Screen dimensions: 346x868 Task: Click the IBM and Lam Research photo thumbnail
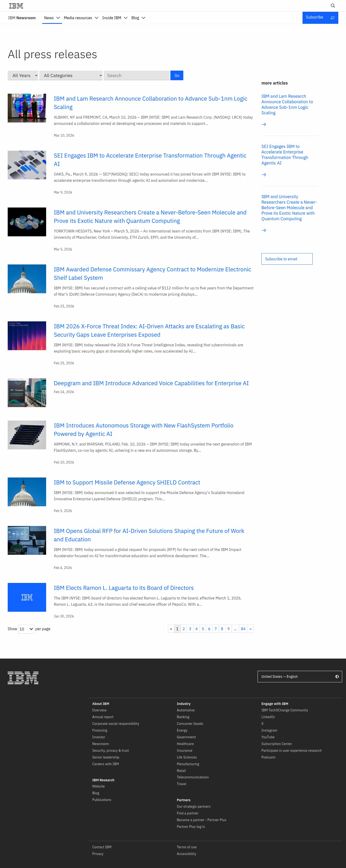pos(27,108)
